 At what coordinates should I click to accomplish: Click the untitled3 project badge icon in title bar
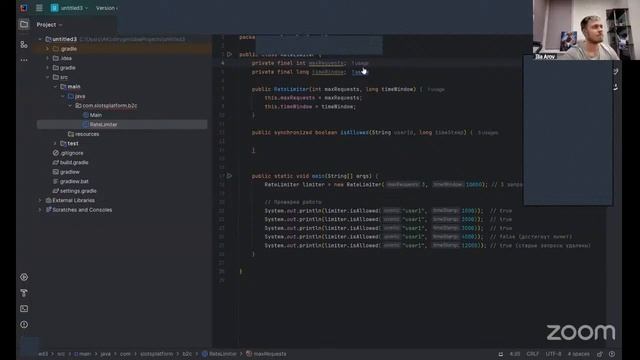[x=55, y=8]
